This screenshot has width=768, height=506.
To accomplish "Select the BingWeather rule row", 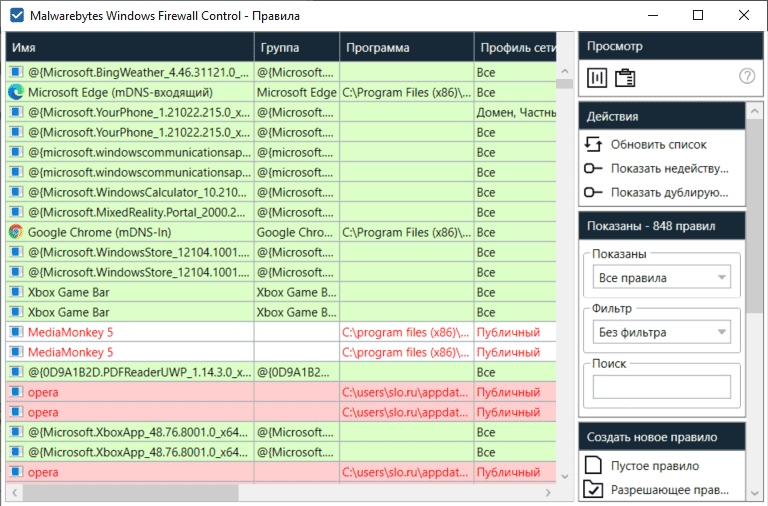I will [281, 72].
